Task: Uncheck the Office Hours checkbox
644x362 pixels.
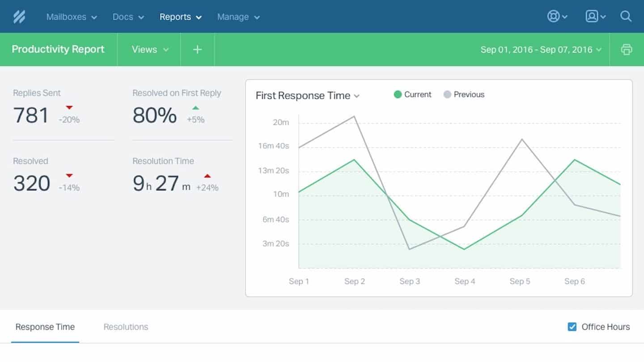Action: point(572,327)
